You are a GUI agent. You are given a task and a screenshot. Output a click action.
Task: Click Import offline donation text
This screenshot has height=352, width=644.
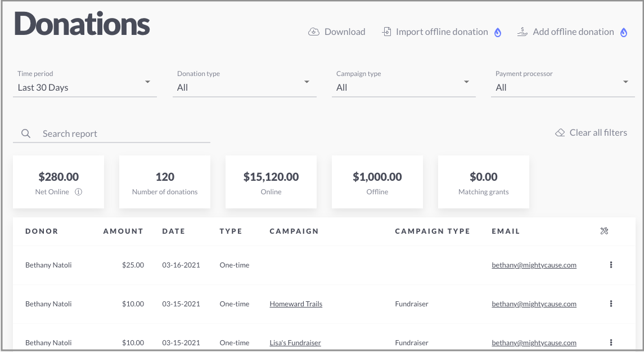click(442, 32)
